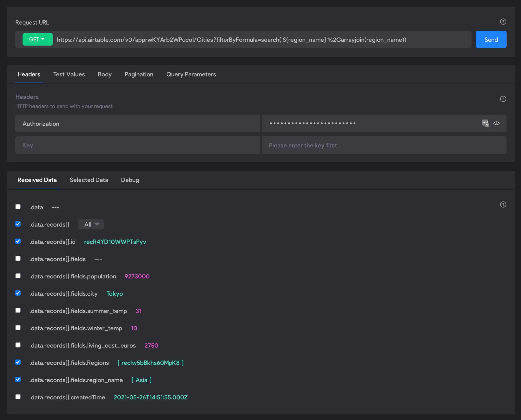This screenshot has width=521, height=420.
Task: Click the ["reclw5bBkhs60MpK8"] Regions value
Action: (x=151, y=363)
